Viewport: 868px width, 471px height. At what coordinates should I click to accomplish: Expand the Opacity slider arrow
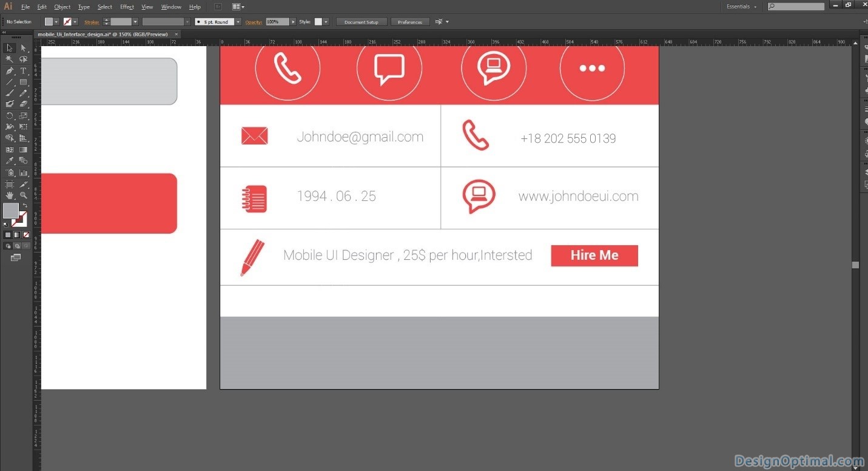click(x=293, y=22)
